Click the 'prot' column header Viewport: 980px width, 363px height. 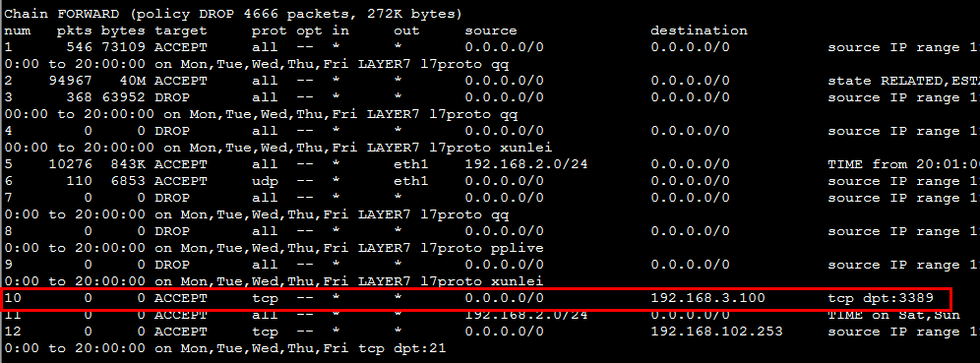(x=270, y=30)
